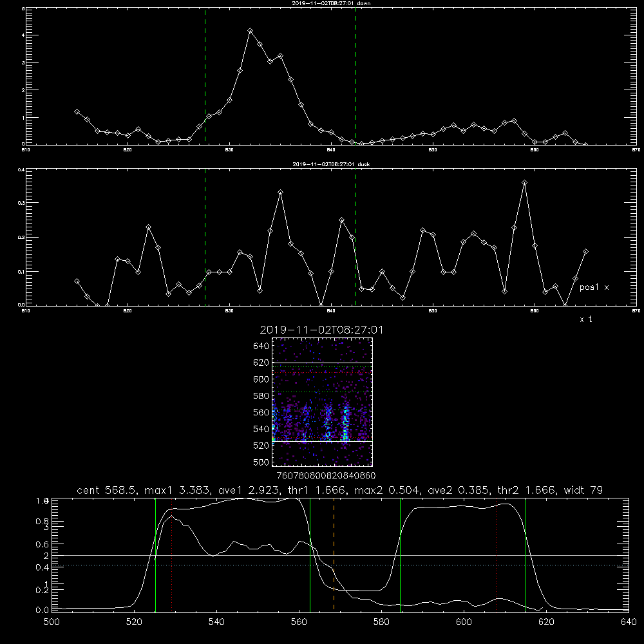Viewport: 644px width, 644px height.
Task: Click '600' on bottom plot x-axis
Action: click(x=464, y=622)
